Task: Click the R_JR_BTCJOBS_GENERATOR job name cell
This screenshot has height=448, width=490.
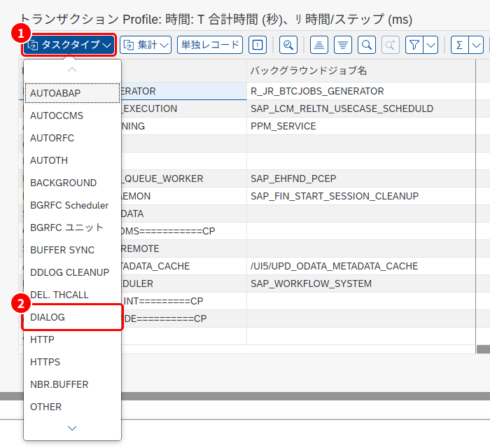Action: [361, 91]
